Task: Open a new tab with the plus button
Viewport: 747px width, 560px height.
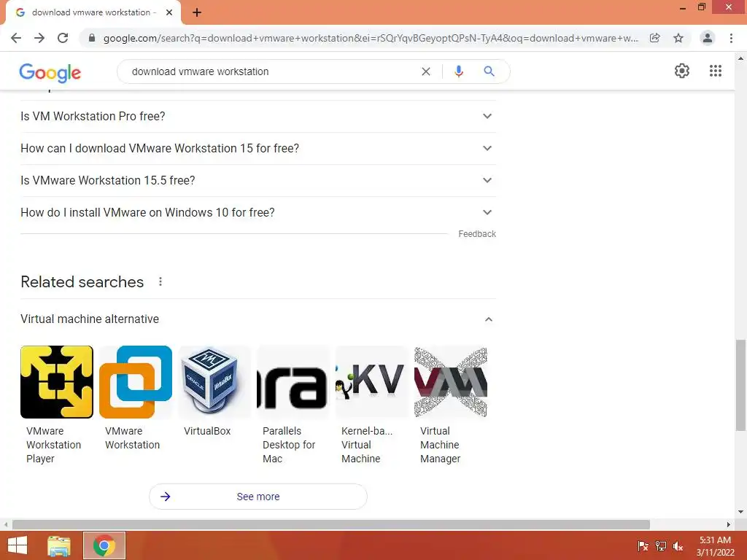Action: click(x=197, y=13)
